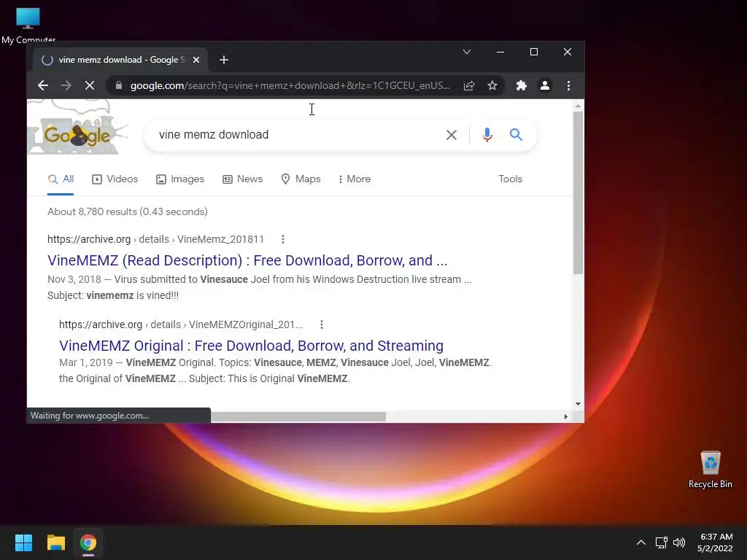The width and height of the screenshot is (747, 560).
Task: Maximize the Chrome window
Action: (x=534, y=52)
